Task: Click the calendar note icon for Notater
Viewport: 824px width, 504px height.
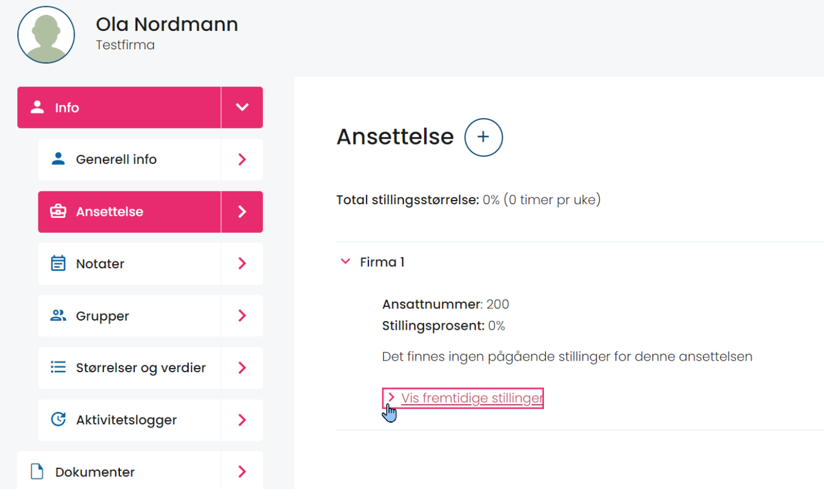Action: pos(58,263)
